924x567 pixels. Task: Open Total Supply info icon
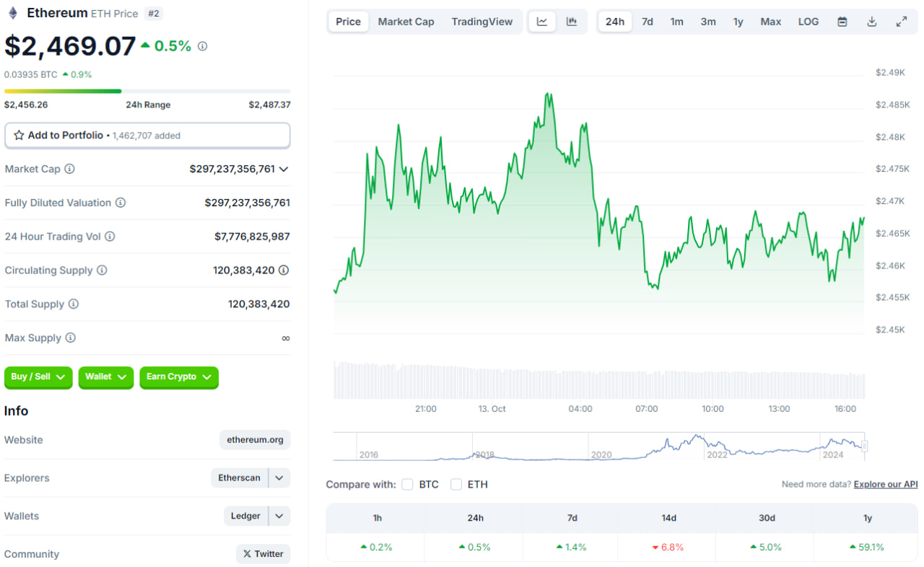tap(73, 304)
